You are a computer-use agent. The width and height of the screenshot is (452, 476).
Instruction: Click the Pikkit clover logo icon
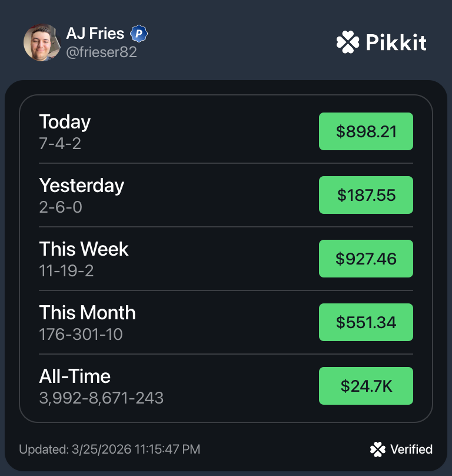(347, 42)
